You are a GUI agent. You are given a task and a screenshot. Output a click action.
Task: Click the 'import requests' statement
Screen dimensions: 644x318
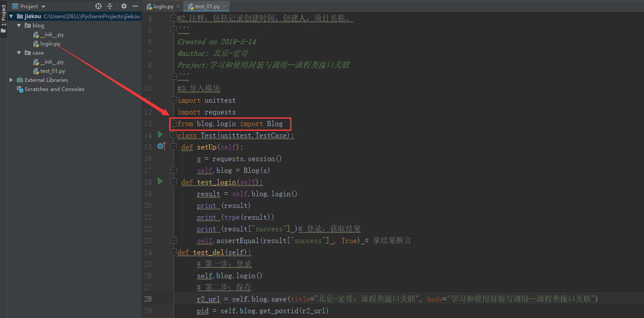206,112
